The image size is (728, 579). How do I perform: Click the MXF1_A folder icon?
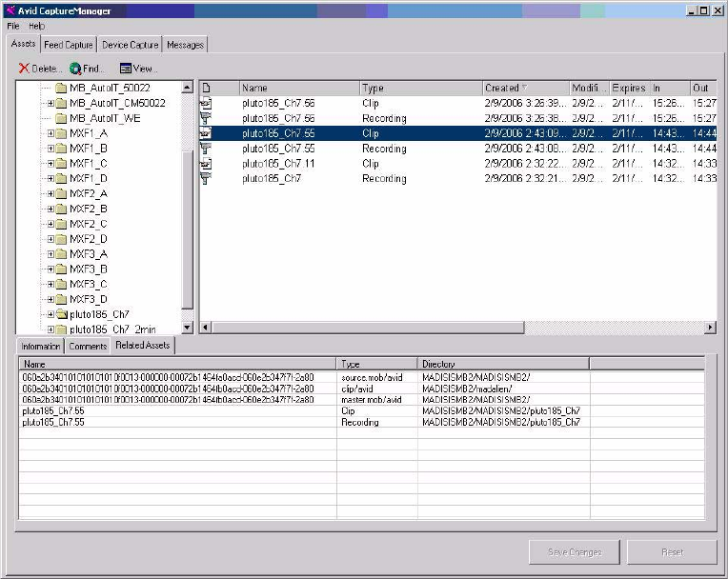tap(61, 133)
